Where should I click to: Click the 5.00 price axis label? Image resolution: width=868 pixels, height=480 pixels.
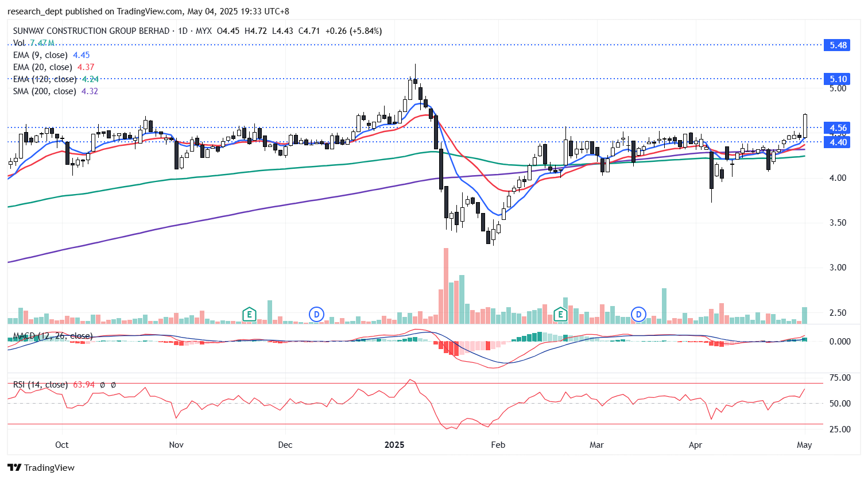pyautogui.click(x=838, y=88)
